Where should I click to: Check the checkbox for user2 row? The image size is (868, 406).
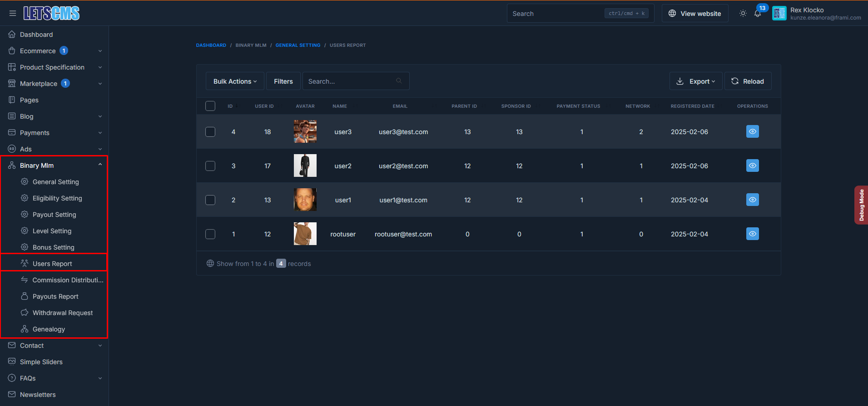click(x=210, y=166)
